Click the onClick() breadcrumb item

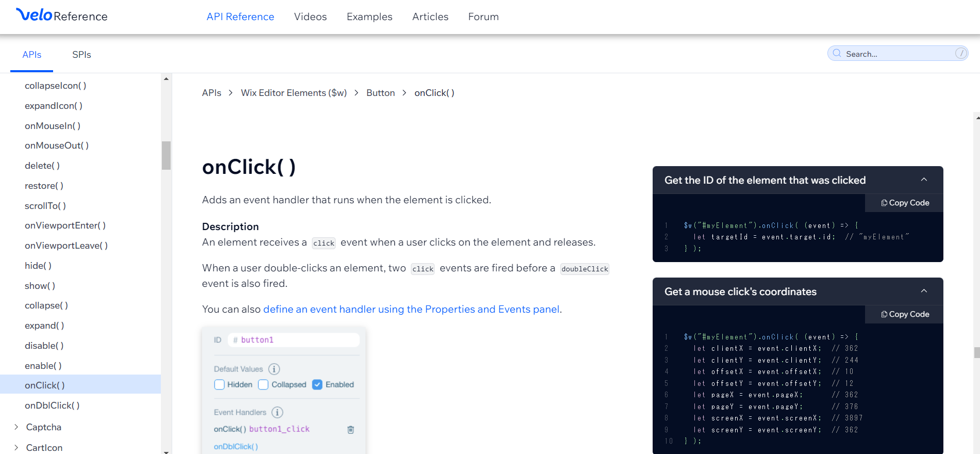[435, 93]
